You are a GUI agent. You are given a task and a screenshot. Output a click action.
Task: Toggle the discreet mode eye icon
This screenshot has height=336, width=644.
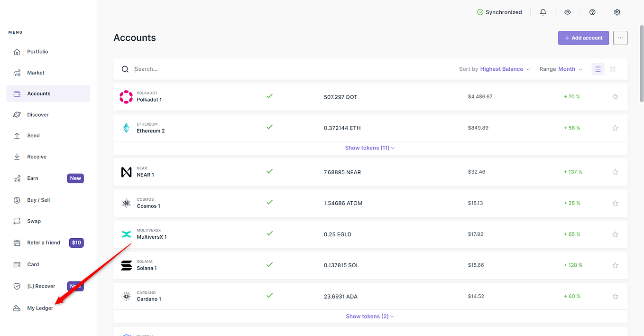[568, 12]
